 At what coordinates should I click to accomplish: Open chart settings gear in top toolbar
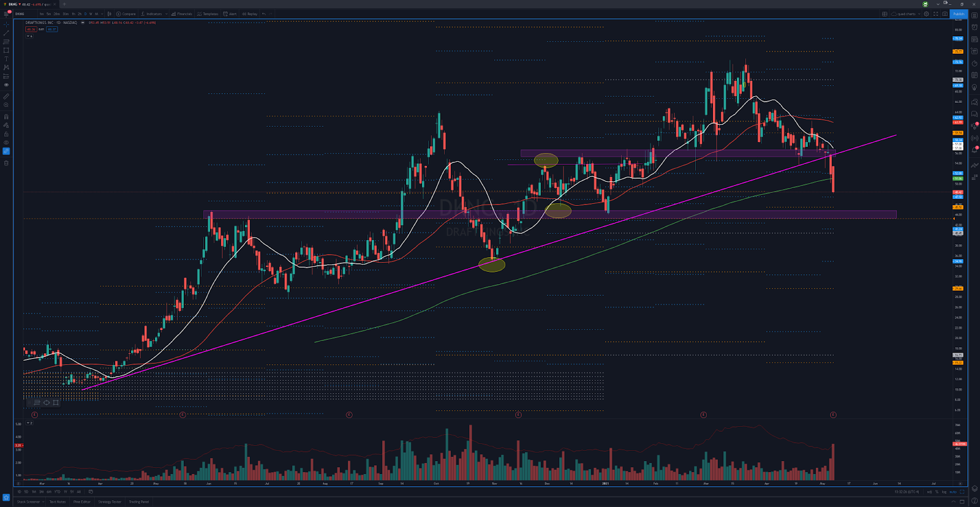click(926, 13)
